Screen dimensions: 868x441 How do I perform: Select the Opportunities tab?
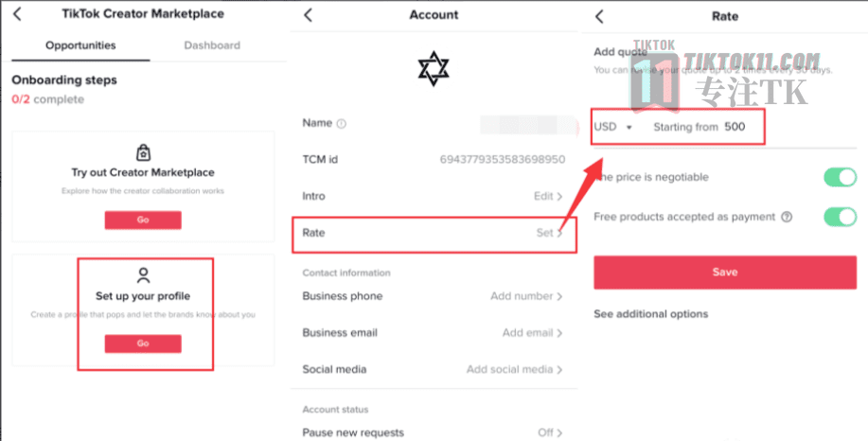click(x=80, y=45)
